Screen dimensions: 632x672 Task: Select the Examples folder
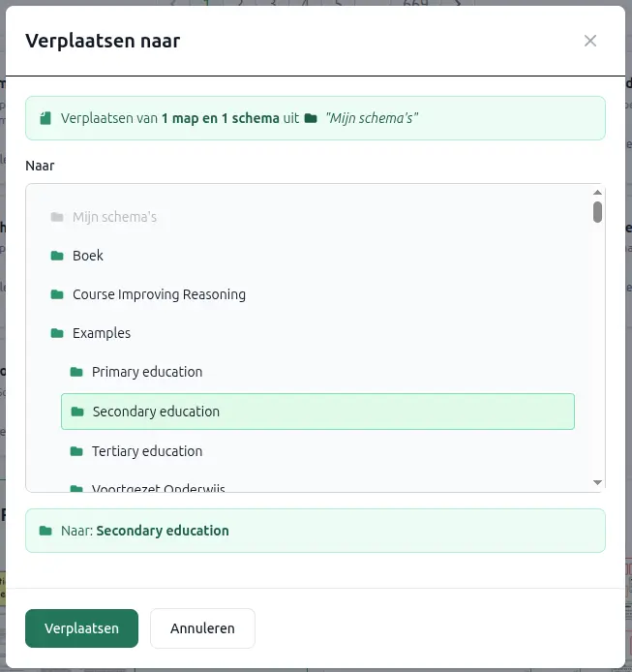coord(102,333)
